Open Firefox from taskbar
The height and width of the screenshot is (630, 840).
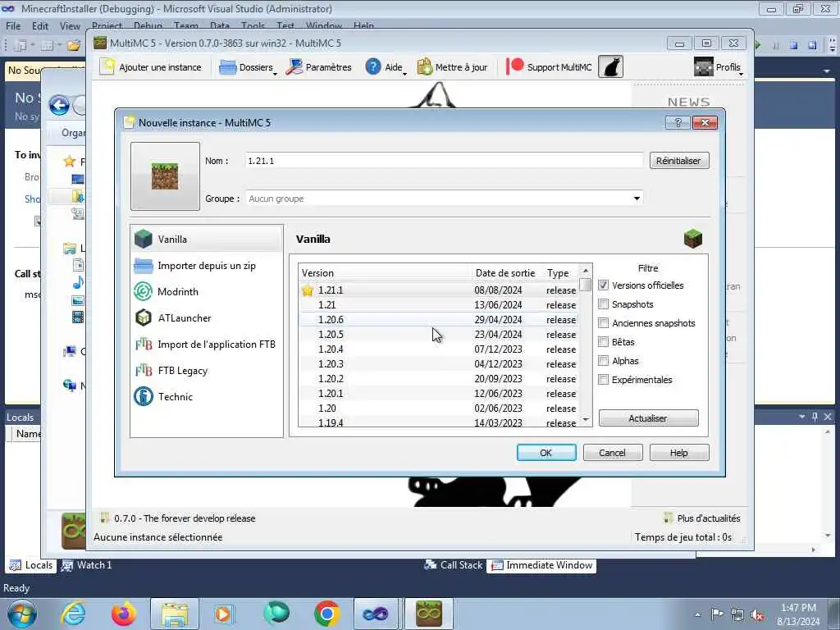pos(124,614)
